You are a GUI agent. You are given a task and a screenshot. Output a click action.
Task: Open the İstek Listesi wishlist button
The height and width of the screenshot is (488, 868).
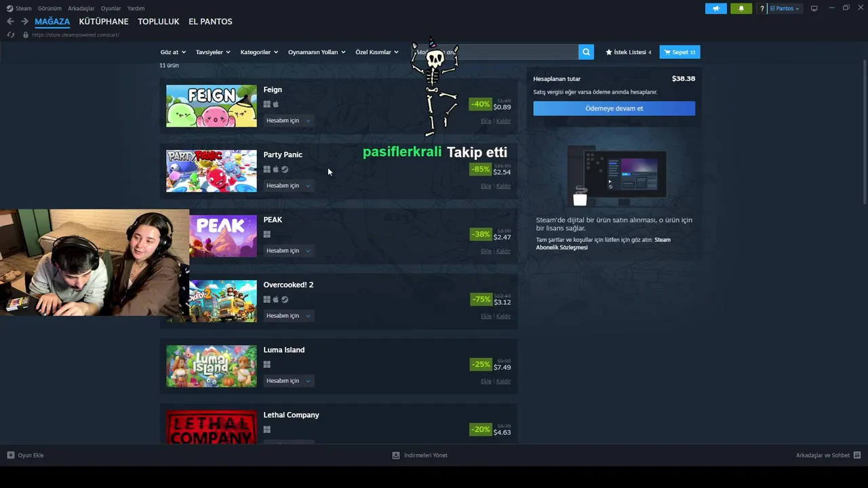[x=628, y=52]
